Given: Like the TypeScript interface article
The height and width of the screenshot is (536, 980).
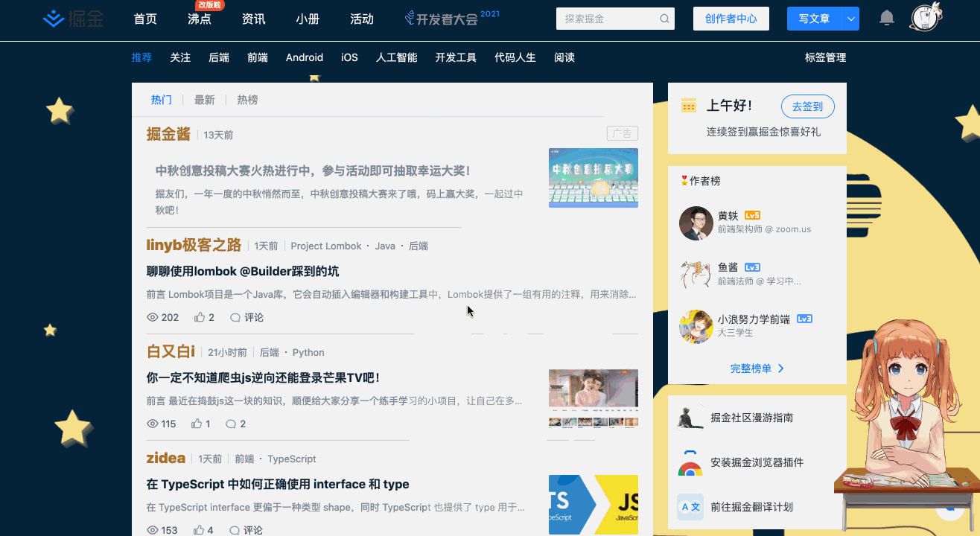Looking at the screenshot, I should pos(200,530).
